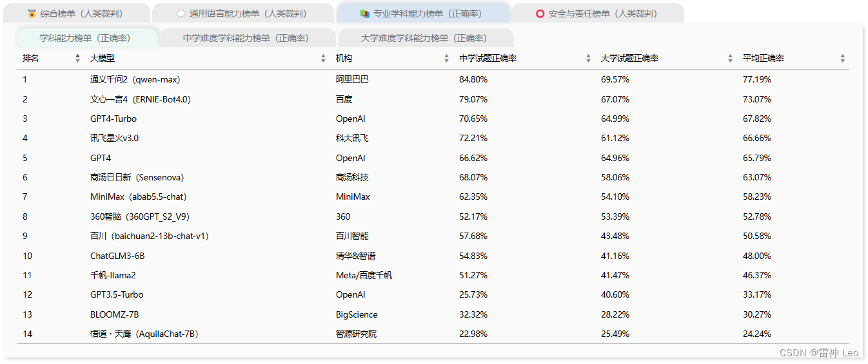Click the 73.07% average accuracy value

(x=757, y=99)
